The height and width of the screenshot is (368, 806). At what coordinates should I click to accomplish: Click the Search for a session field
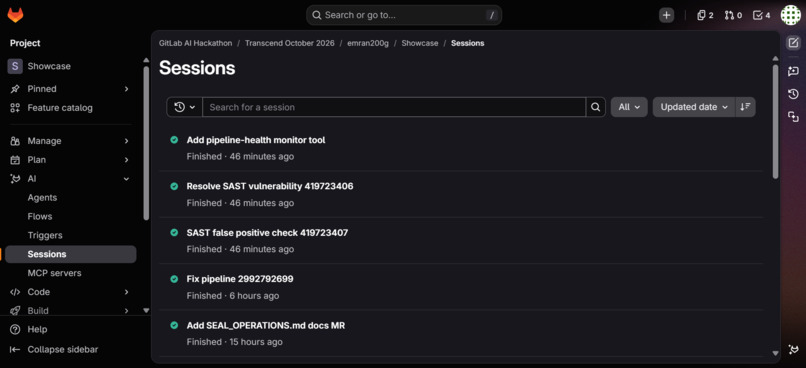click(x=394, y=107)
